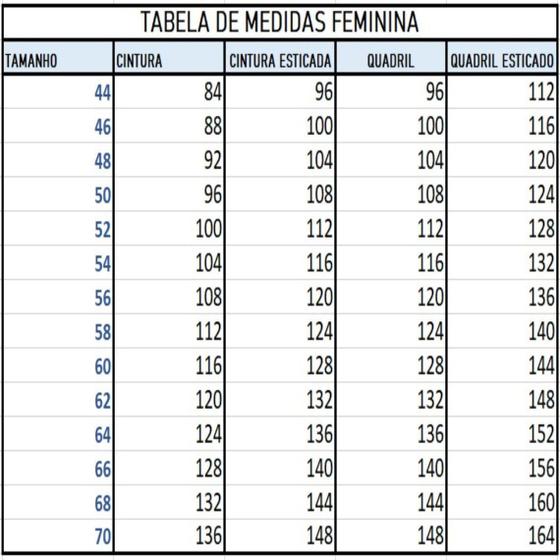Click the size 62 cell
Image resolution: width=560 pixels, height=560 pixels.
[58, 399]
